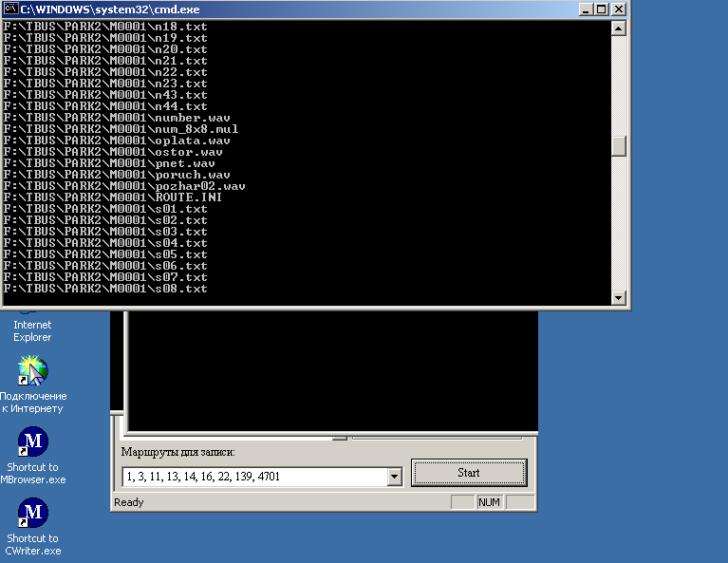
Task: Click the num_8x8.mul line in cmd output
Action: [121, 129]
